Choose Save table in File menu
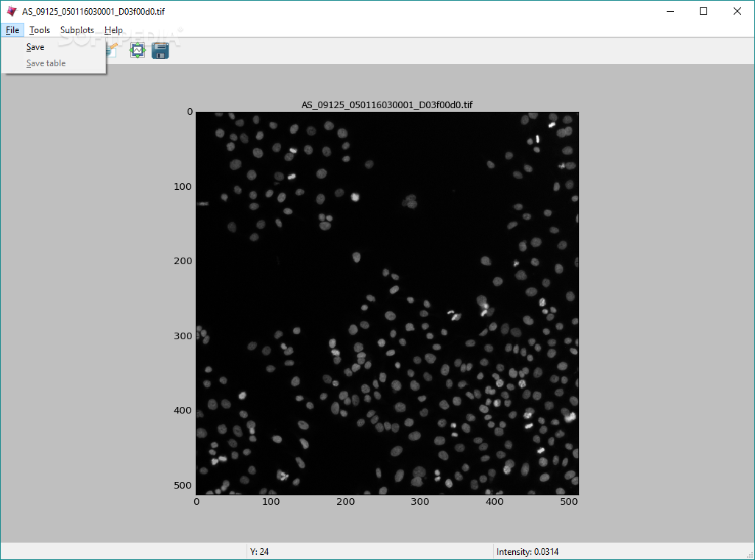The height and width of the screenshot is (560, 755). tap(53, 63)
